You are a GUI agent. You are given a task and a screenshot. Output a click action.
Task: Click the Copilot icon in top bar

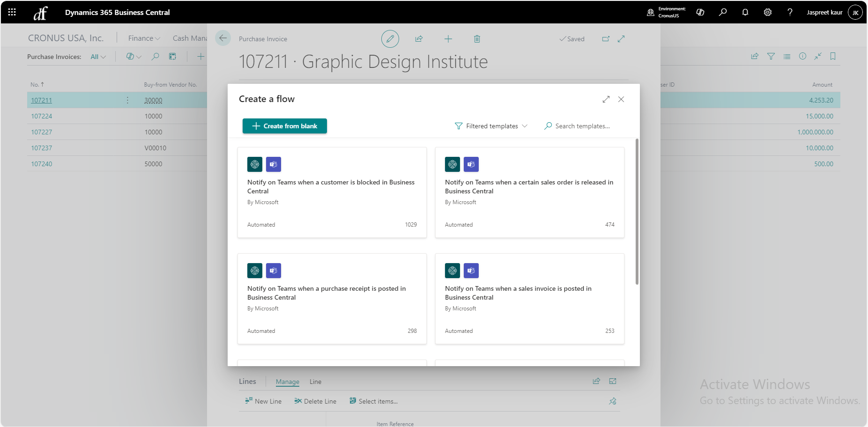click(700, 12)
